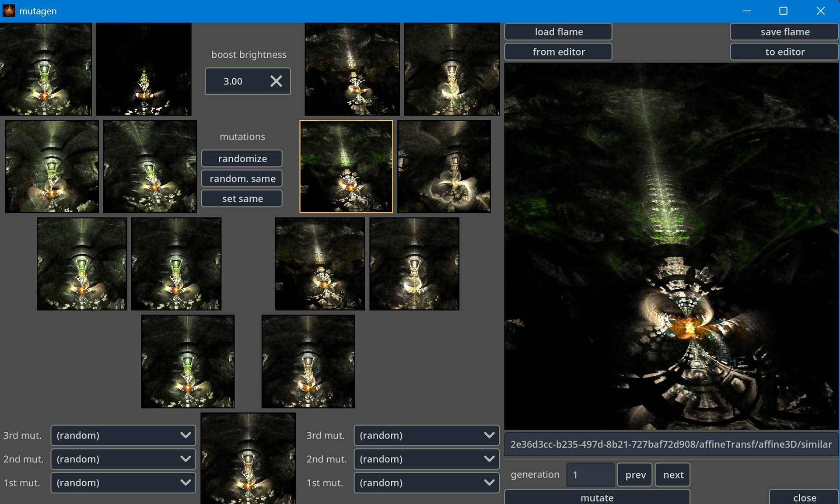The height and width of the screenshot is (504, 840).
Task: Expand the left 2nd mut. (random) selector
Action: coord(123,459)
